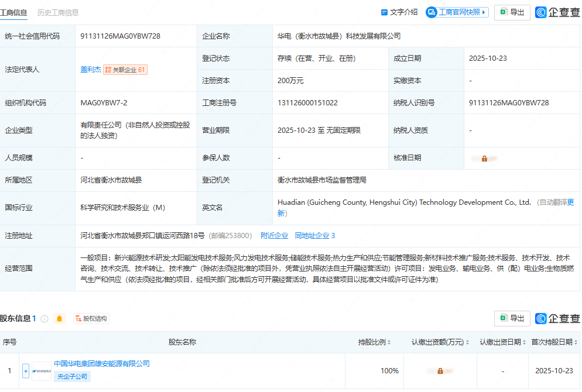Open legal representative 董利杰 profile
The image size is (582, 392).
pyautogui.click(x=90, y=70)
